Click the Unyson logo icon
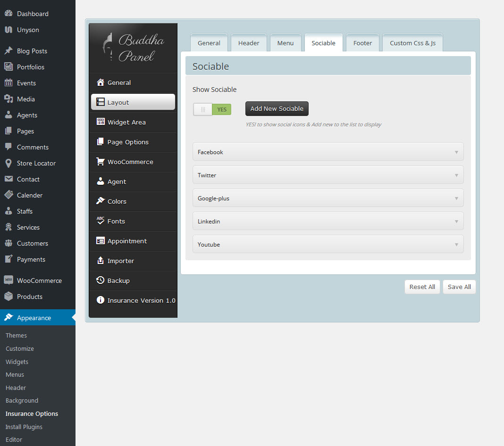Screen dimensions: 504x446 (x=8, y=30)
